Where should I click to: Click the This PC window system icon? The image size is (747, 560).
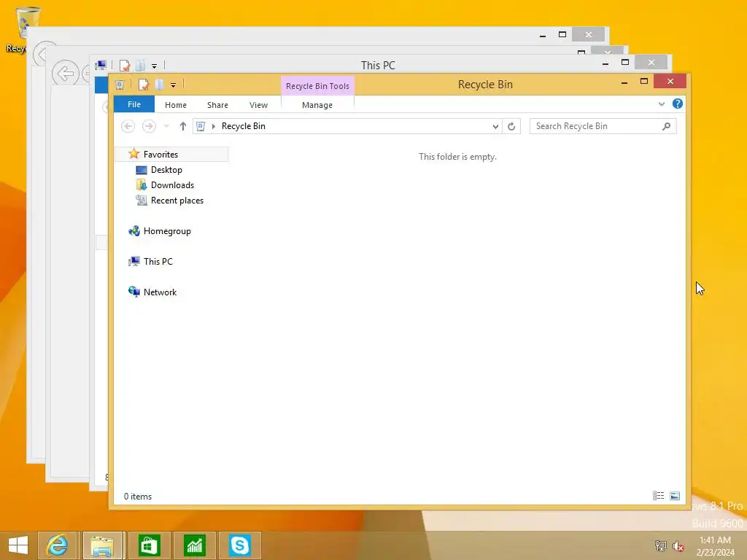tap(101, 65)
